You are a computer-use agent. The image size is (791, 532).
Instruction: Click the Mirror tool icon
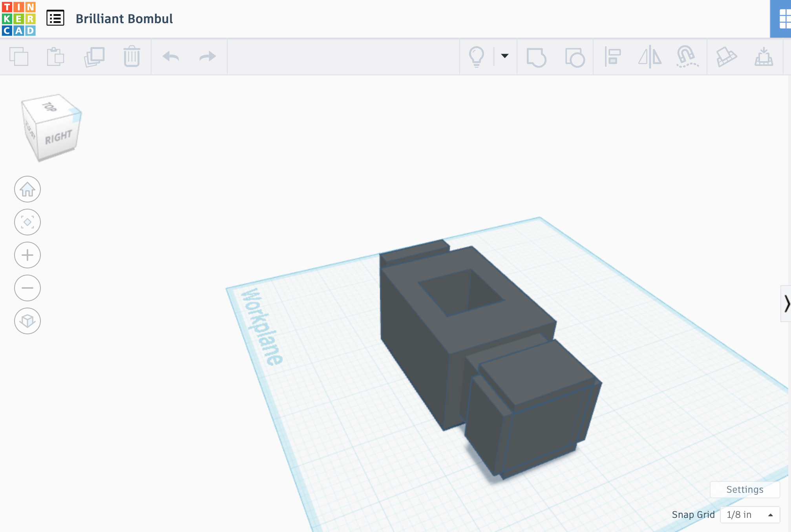click(650, 57)
